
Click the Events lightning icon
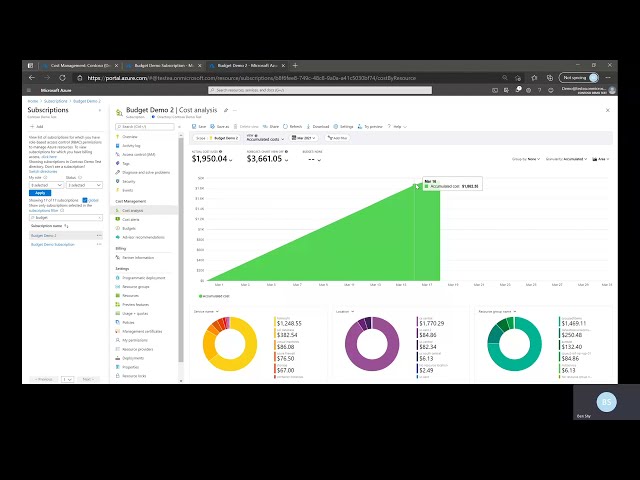[x=118, y=190]
